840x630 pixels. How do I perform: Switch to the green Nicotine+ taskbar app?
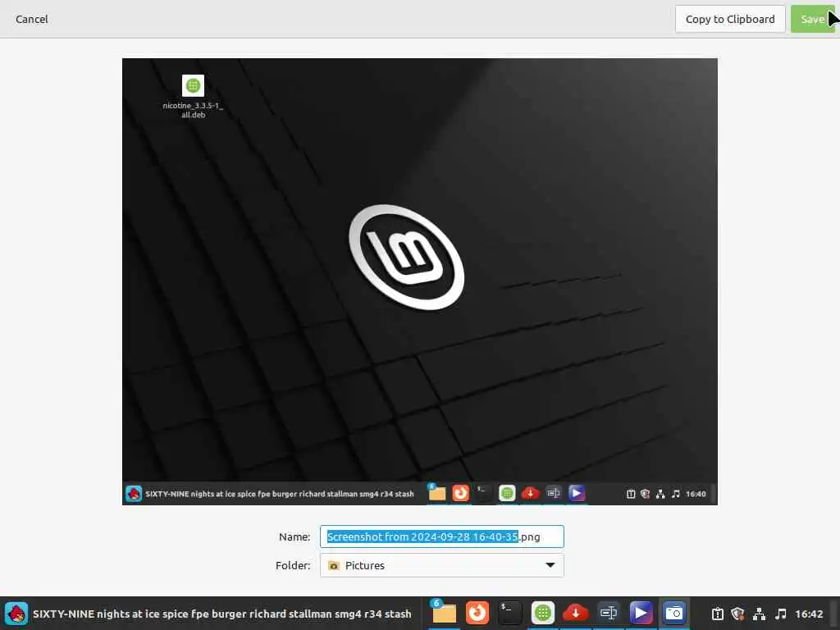(x=543, y=613)
